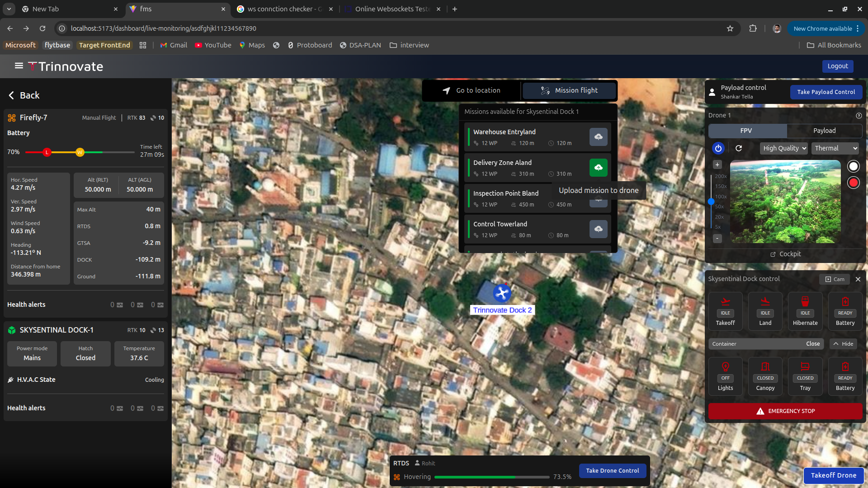Click upload icon for Warehouse Entryland mission
The width and height of the screenshot is (868, 488).
click(x=598, y=137)
